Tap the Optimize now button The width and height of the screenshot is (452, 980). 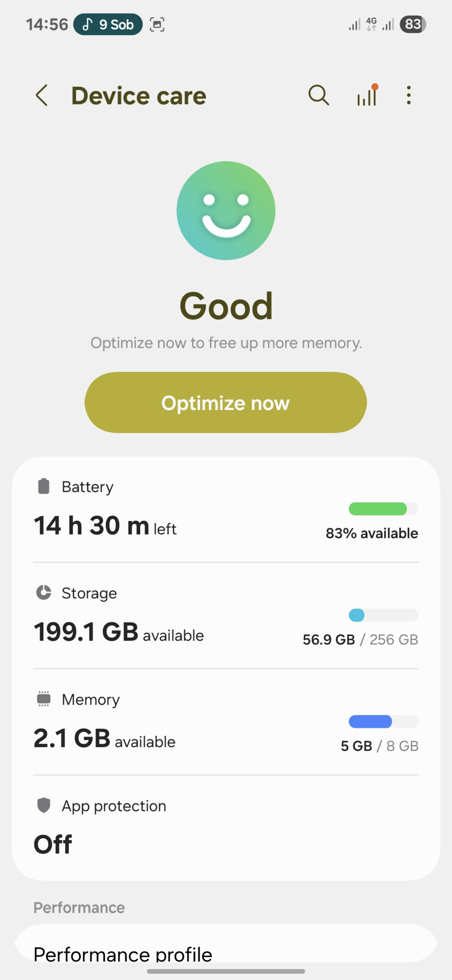point(226,403)
